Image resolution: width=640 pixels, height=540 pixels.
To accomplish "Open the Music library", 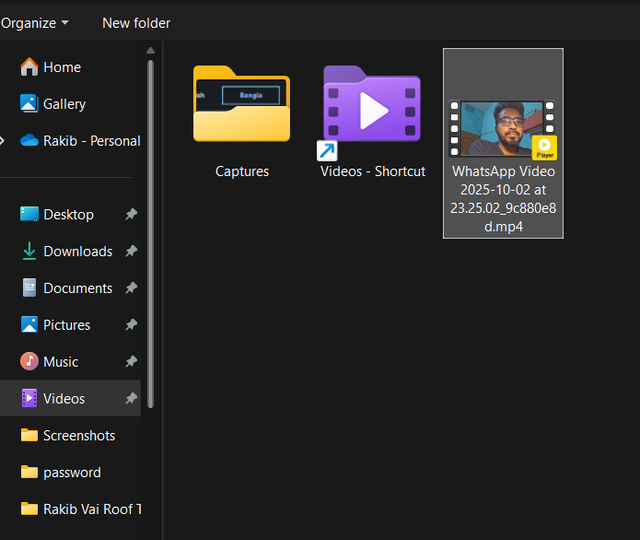I will click(x=60, y=362).
